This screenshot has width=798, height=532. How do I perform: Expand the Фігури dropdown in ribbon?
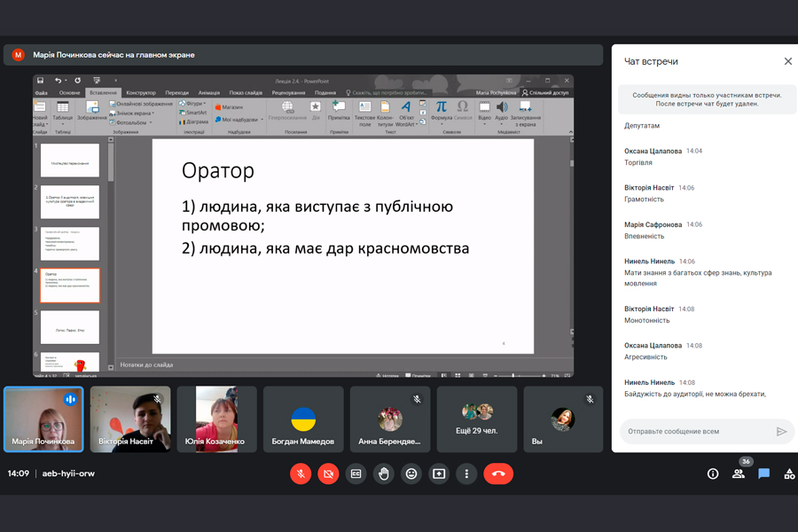coord(194,104)
